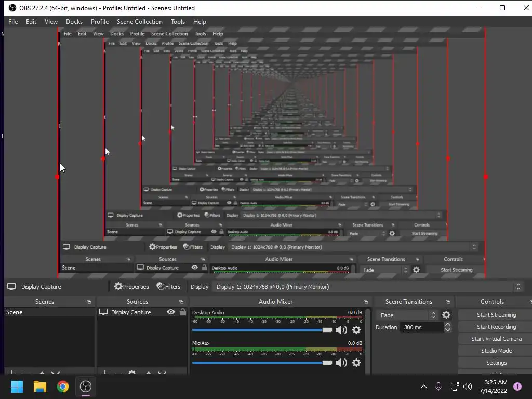Click Start Virtual Camera
Image resolution: width=532 pixels, height=399 pixels.
[496, 339]
